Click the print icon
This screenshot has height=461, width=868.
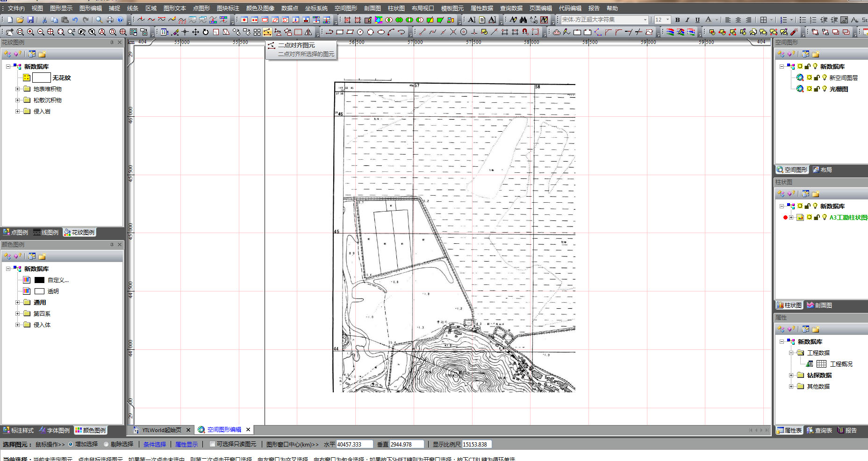pyautogui.click(x=110, y=20)
